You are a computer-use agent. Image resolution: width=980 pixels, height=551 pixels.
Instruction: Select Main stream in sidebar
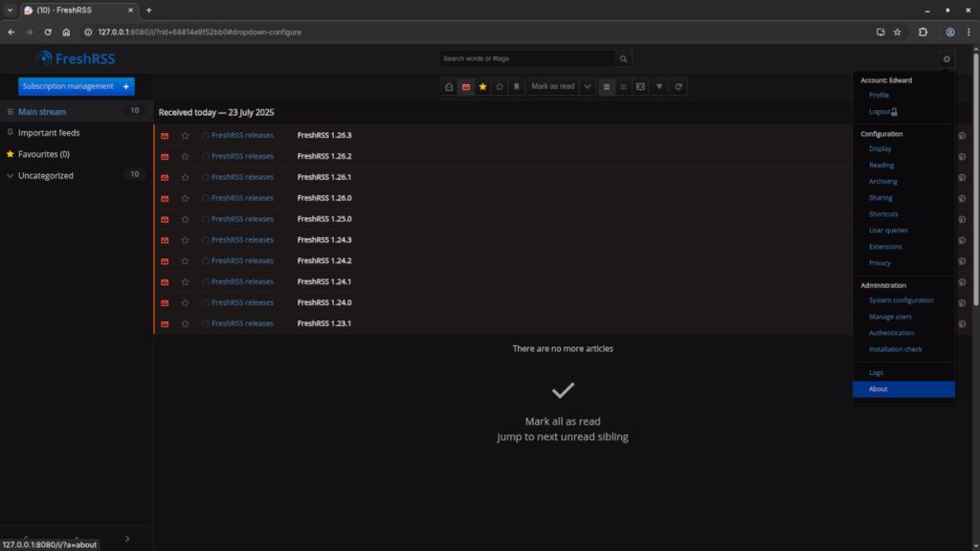[42, 112]
